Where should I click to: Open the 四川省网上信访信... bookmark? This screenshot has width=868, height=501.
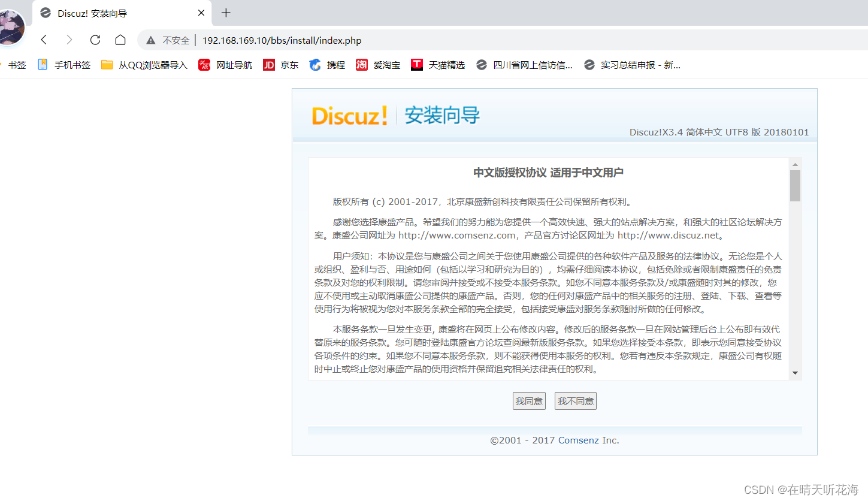click(x=524, y=65)
